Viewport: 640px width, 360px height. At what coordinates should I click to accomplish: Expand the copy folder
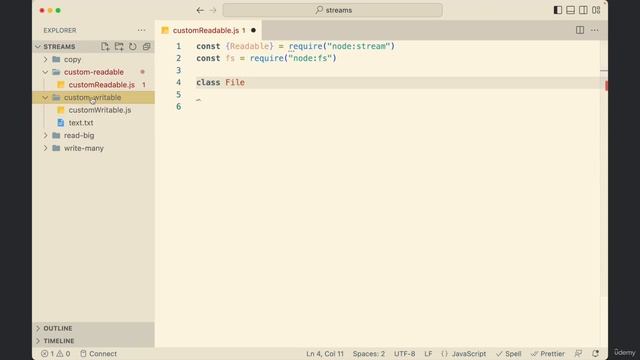(x=45, y=59)
